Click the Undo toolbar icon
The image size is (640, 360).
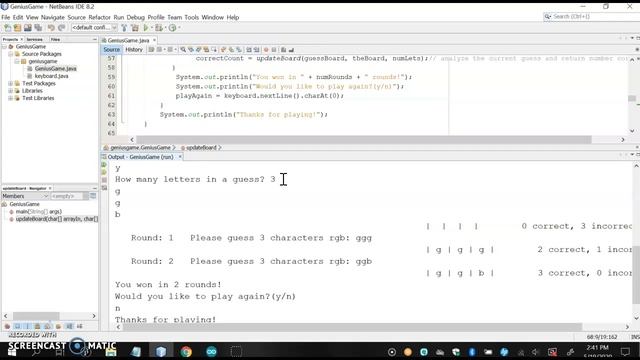pyautogui.click(x=51, y=28)
